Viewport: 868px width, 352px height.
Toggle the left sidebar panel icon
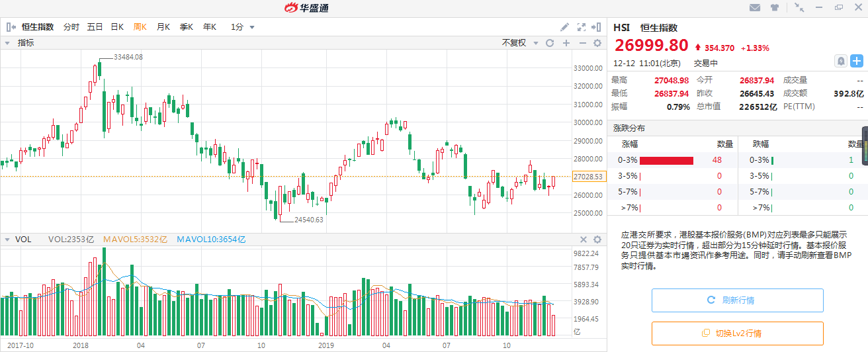11,27
